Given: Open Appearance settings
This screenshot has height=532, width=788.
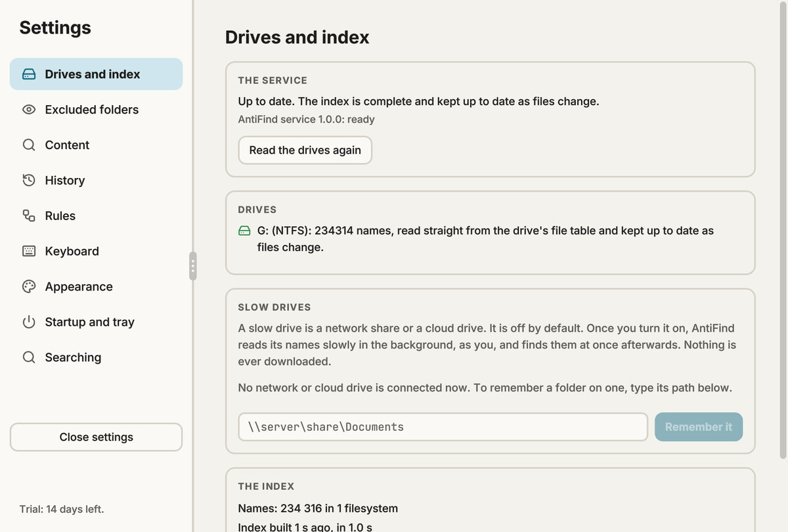Looking at the screenshot, I should pyautogui.click(x=96, y=286).
